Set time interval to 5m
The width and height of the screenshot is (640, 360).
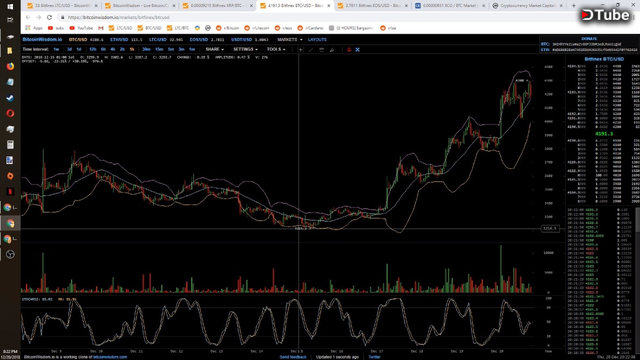pyautogui.click(x=171, y=49)
